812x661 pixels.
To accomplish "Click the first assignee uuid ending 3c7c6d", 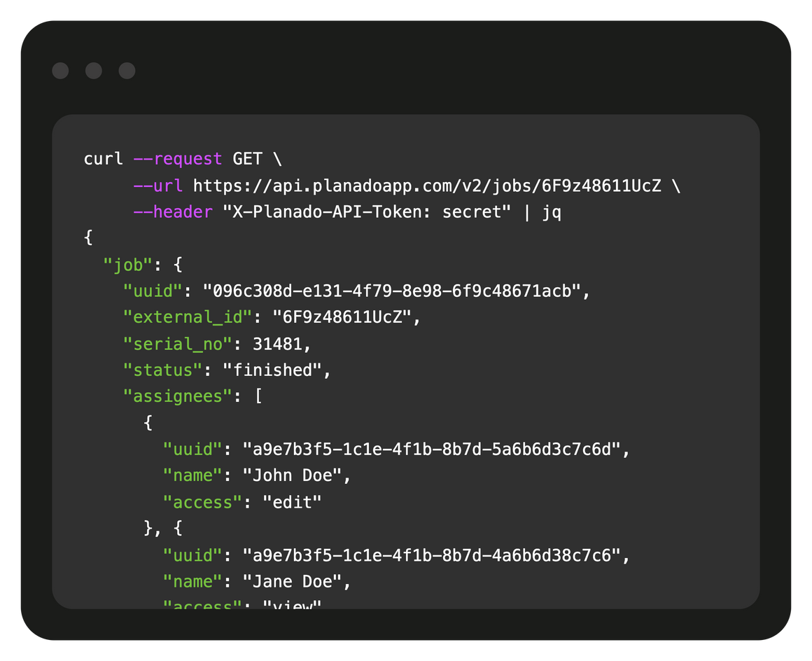I will coord(431,450).
